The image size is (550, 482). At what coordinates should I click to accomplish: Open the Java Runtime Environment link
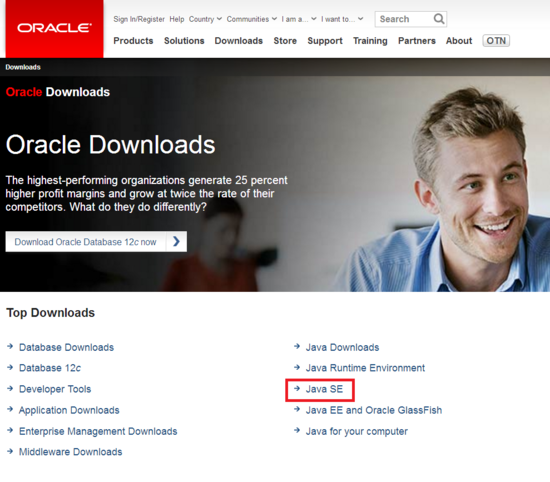point(365,368)
